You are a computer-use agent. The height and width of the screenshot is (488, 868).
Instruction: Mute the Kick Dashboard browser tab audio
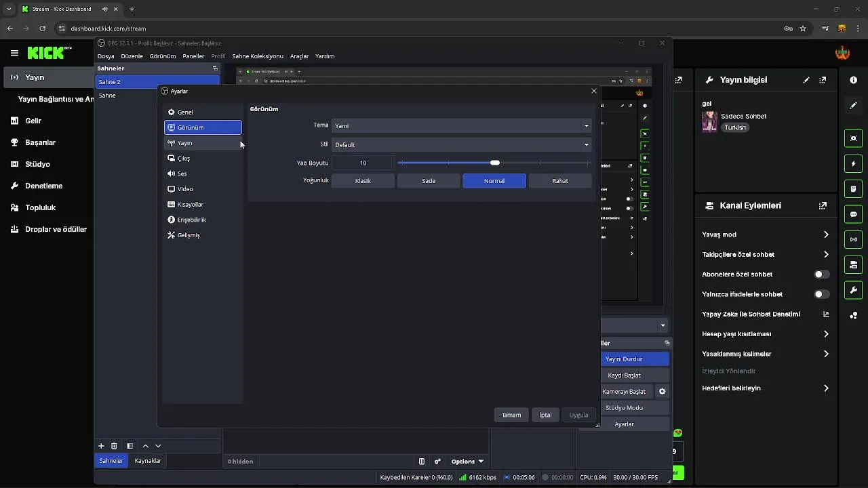(x=104, y=9)
